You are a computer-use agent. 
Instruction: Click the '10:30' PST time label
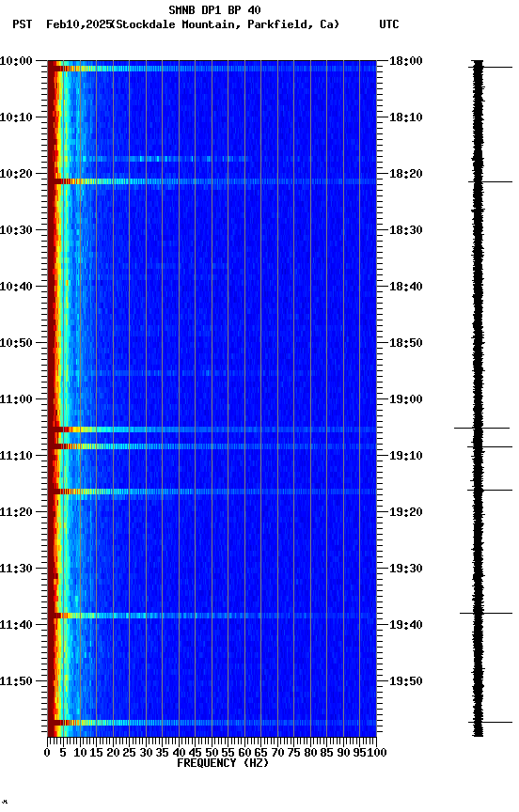point(16,230)
